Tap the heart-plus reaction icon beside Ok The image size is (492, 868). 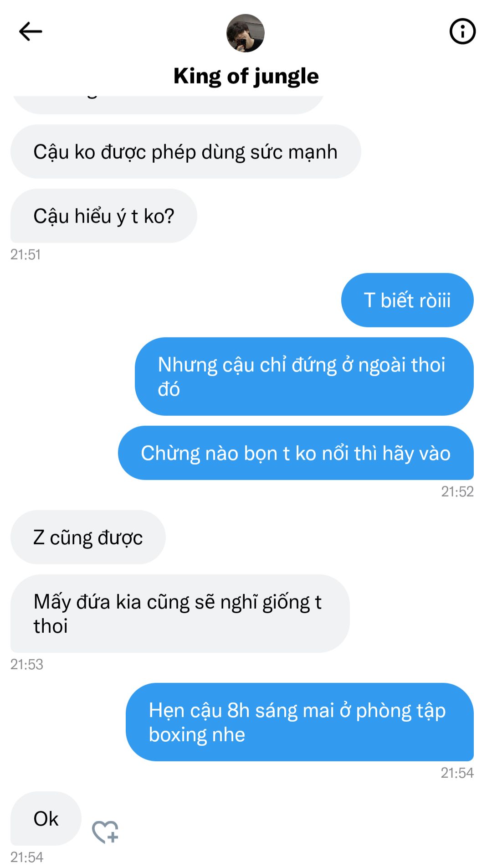pyautogui.click(x=105, y=832)
